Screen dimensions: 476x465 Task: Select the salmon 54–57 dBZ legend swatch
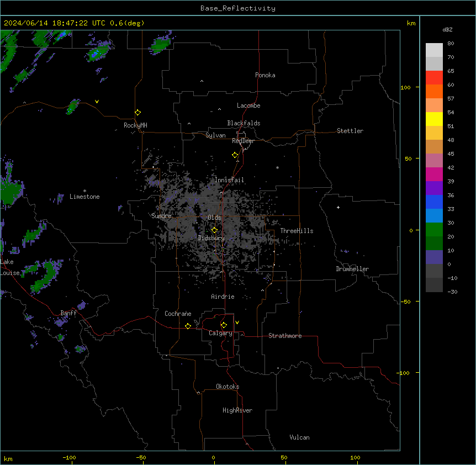click(434, 105)
